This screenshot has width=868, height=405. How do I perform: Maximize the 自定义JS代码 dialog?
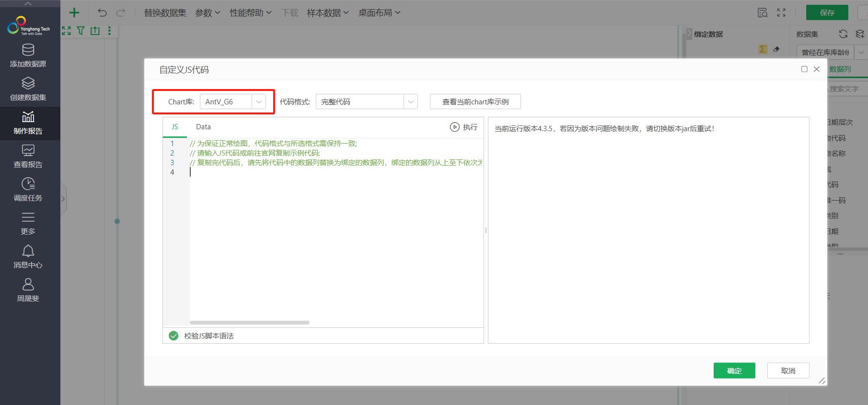(x=804, y=69)
